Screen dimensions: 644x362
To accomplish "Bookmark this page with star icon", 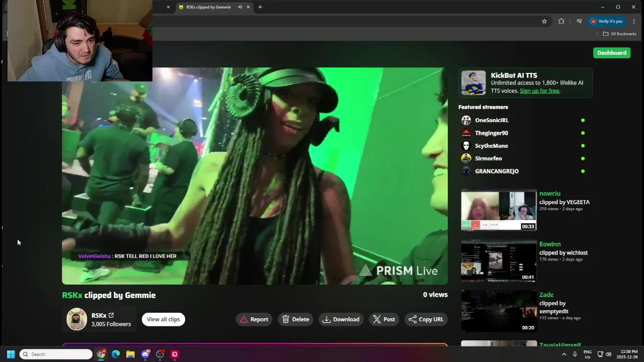I will coord(544,21).
